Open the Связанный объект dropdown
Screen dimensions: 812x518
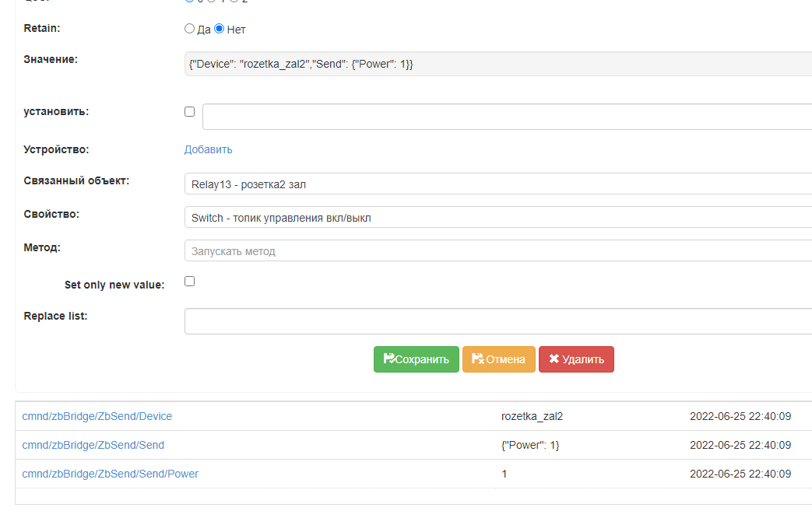(x=498, y=184)
